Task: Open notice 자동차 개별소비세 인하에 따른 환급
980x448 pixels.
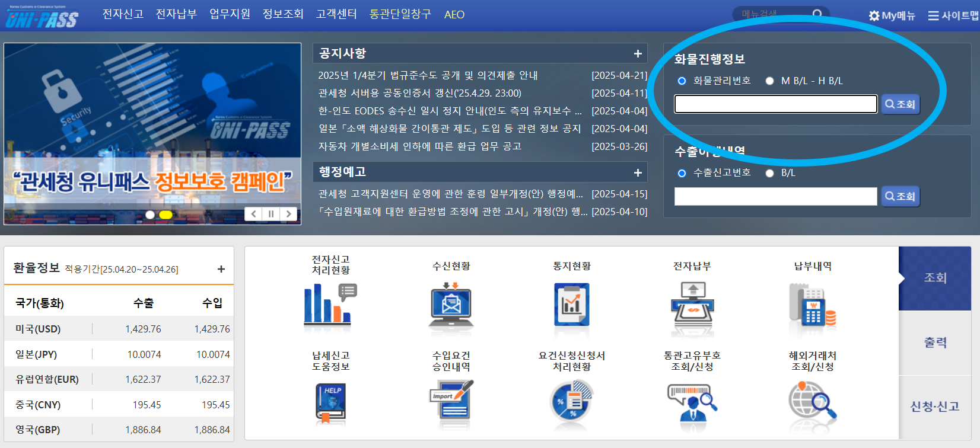Action: (419, 146)
